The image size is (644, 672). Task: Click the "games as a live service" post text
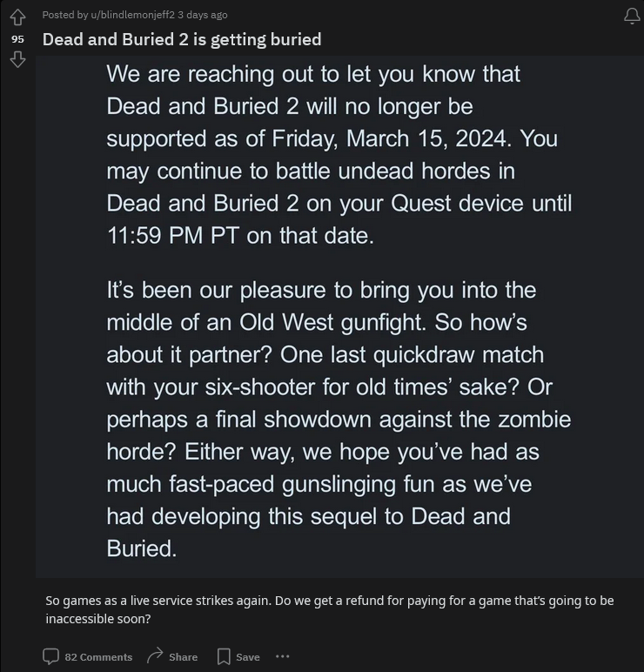click(x=329, y=609)
